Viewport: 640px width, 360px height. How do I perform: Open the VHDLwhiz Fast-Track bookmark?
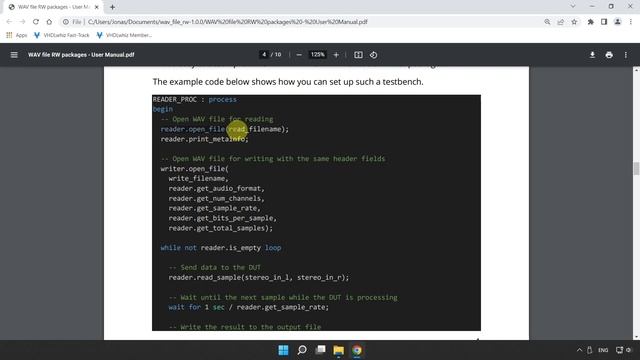(x=62, y=35)
